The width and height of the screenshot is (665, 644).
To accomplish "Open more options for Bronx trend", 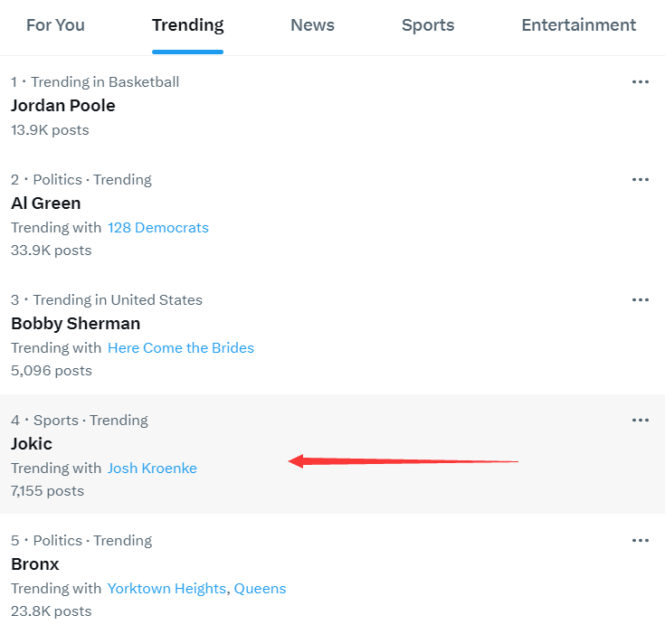I will coord(641,540).
